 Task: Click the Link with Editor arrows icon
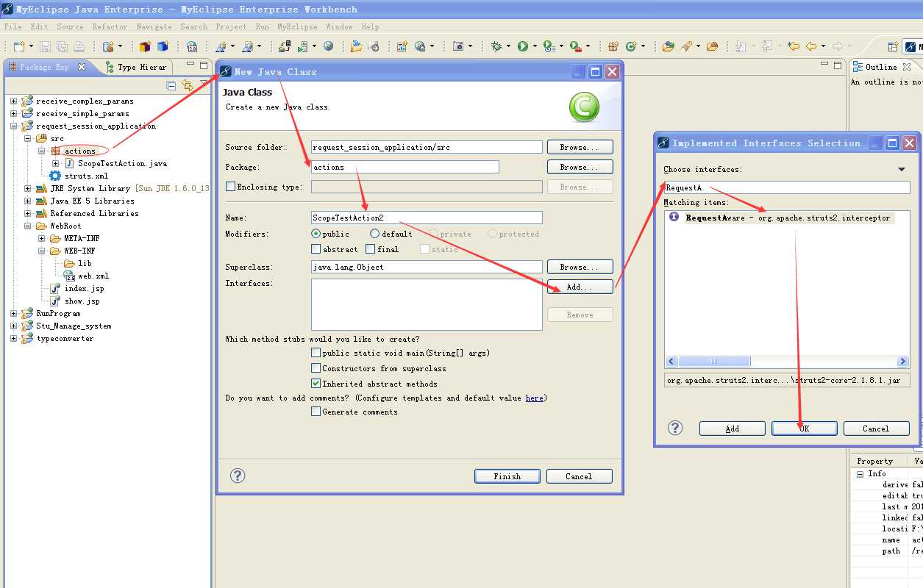point(188,85)
